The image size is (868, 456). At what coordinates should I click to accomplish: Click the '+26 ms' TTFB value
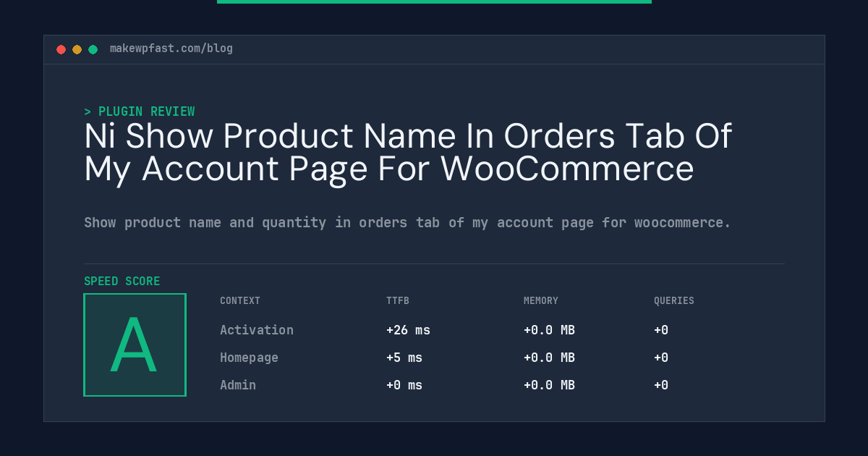(408, 330)
